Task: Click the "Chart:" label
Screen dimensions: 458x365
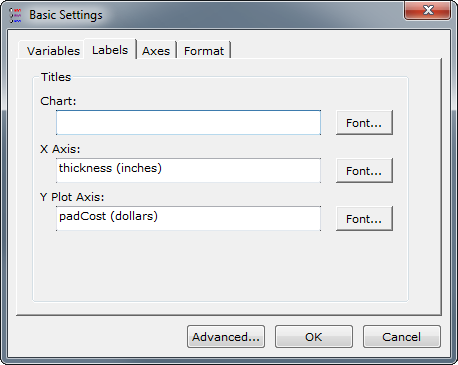Action: (58, 101)
